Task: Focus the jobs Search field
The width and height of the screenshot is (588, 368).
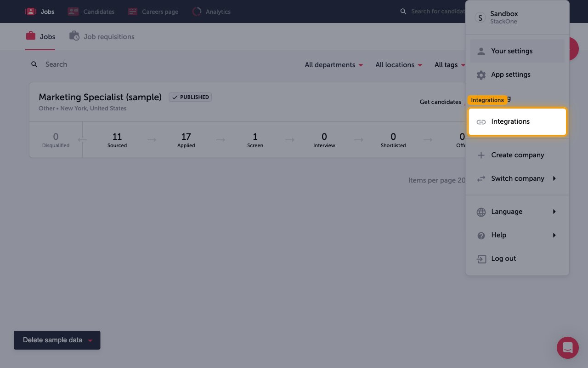Action: click(x=56, y=64)
